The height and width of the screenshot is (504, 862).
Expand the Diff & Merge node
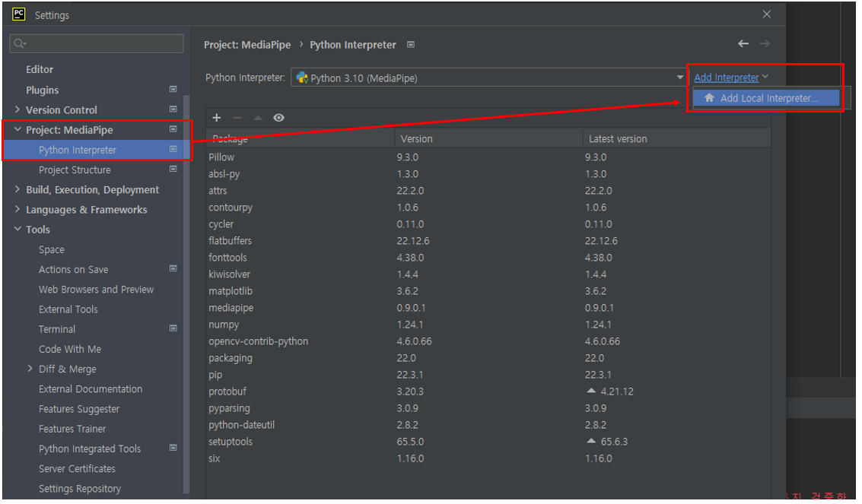click(30, 369)
